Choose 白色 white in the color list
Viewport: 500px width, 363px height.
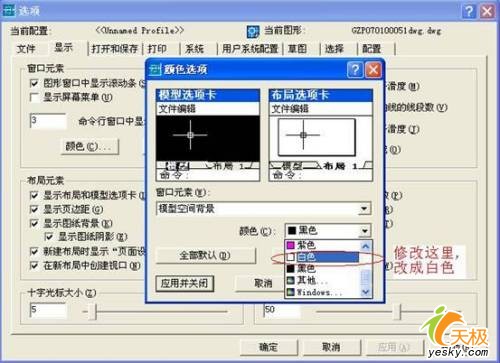(323, 257)
